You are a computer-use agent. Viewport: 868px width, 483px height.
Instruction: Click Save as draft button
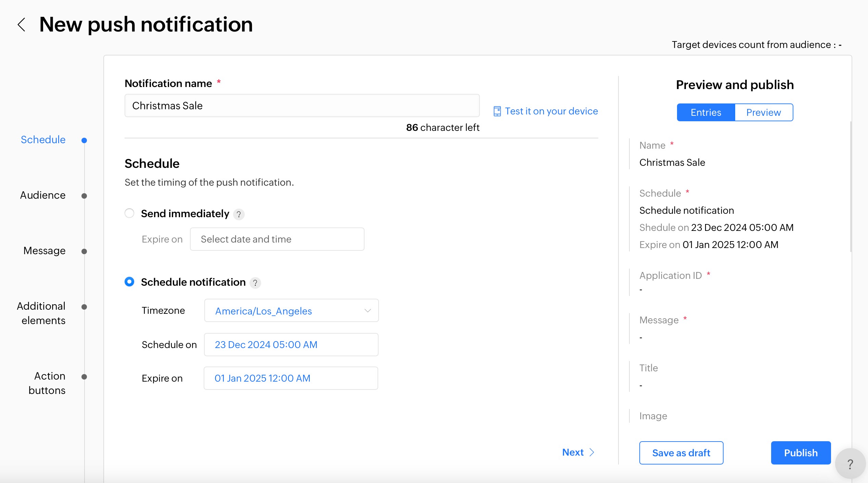[x=681, y=453]
